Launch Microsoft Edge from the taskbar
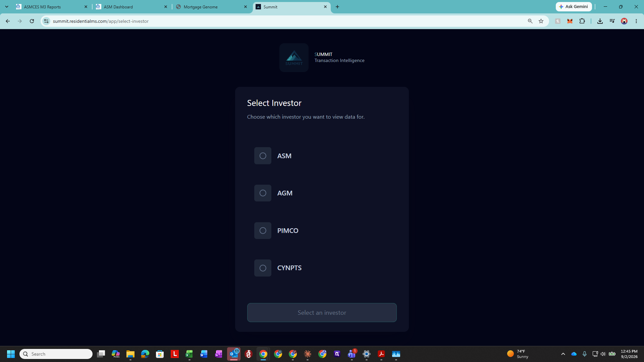Screen dimensions: 644x362 (x=145, y=354)
